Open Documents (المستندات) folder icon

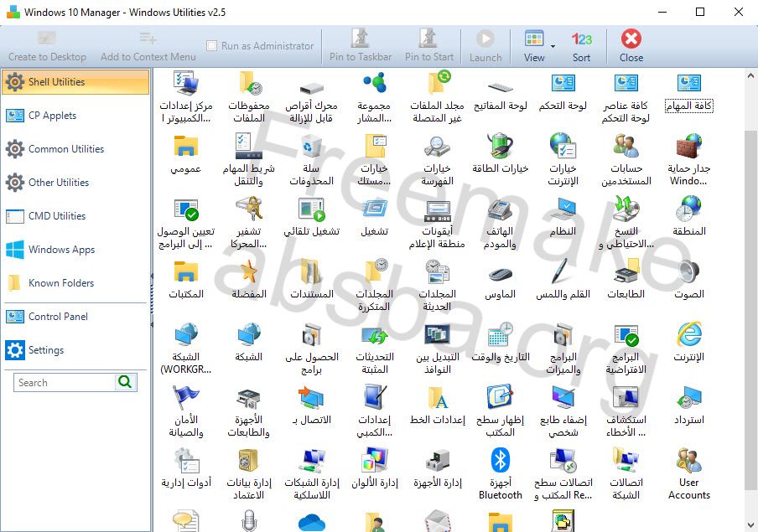(x=311, y=271)
